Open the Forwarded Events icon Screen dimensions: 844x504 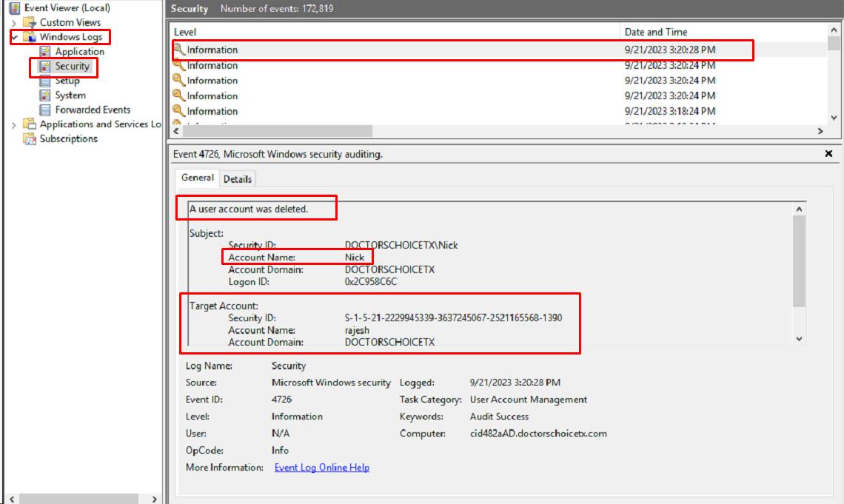(x=45, y=110)
